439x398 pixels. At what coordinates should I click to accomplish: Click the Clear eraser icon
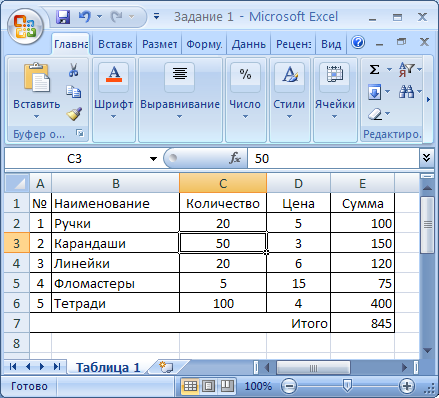click(x=375, y=114)
